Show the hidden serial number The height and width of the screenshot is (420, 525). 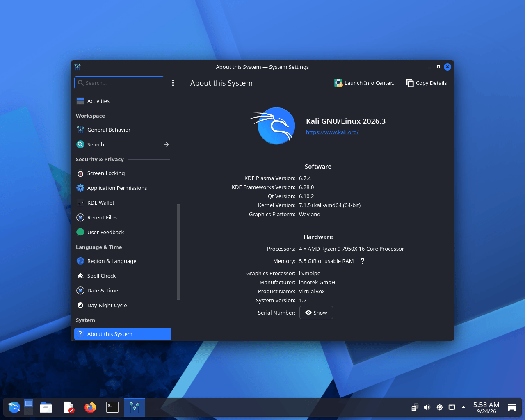coord(316,313)
